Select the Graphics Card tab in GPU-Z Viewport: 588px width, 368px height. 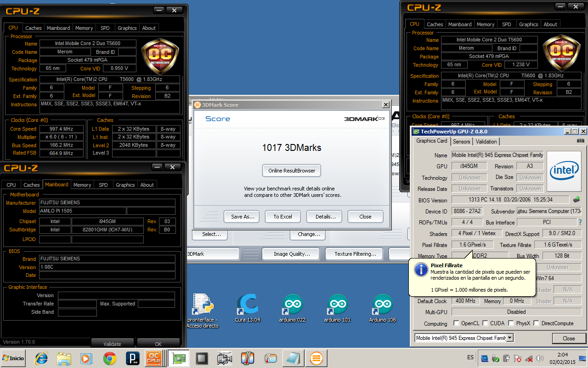point(431,141)
